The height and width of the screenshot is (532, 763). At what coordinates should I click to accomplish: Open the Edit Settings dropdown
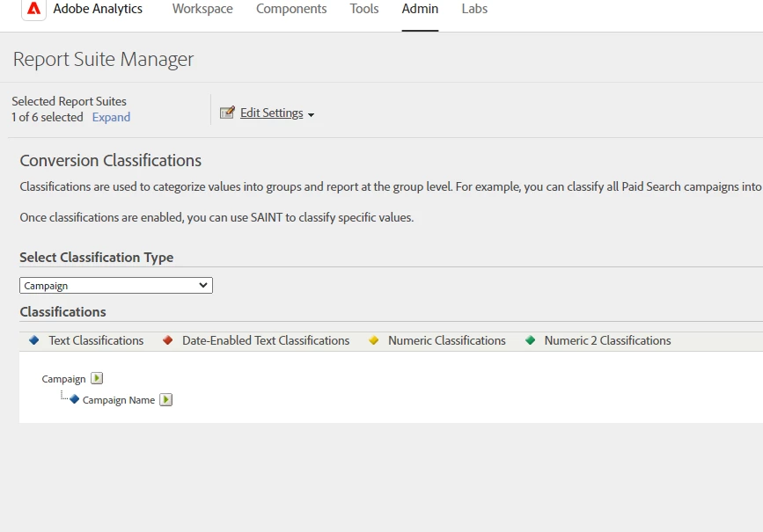click(x=272, y=113)
